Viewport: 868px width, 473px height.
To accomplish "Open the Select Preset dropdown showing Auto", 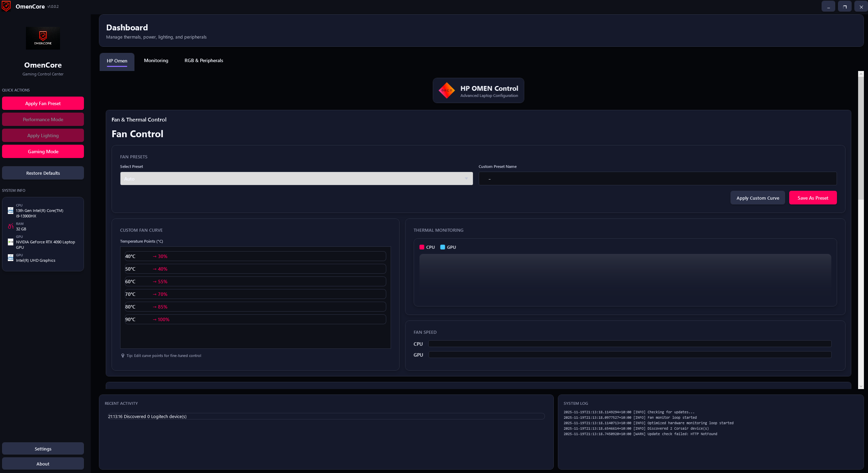I will pos(296,178).
